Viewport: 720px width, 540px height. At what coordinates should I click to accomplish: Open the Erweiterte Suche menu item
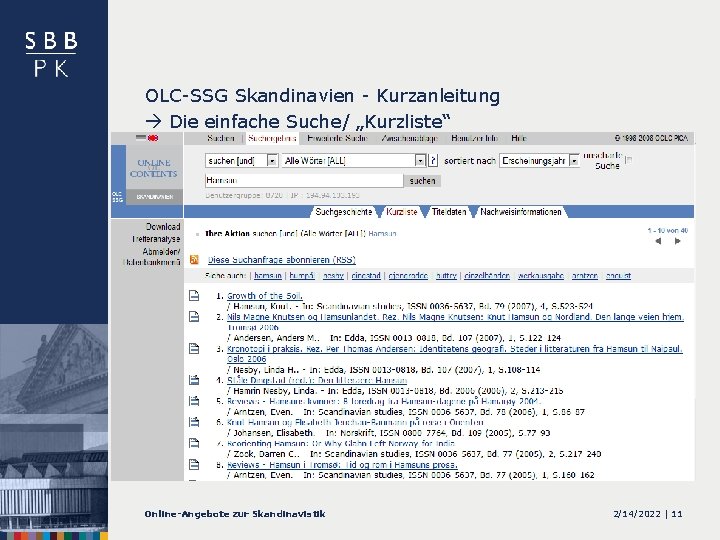(337, 138)
